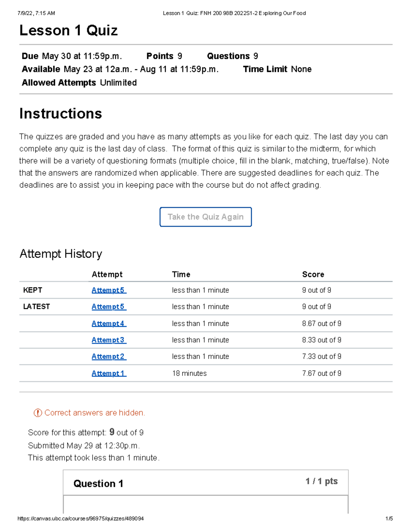This screenshot has height=532, width=411.
Task: Click the orange warning icon beside hidden answers notice
Action: click(37, 413)
